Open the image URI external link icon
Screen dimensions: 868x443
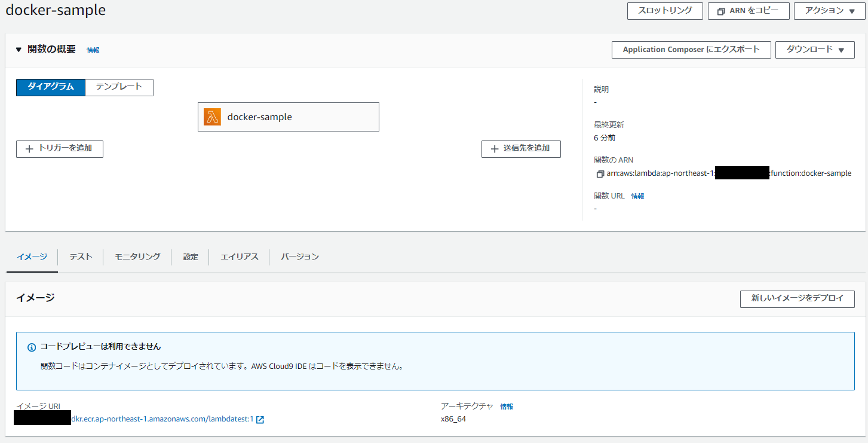click(x=260, y=420)
